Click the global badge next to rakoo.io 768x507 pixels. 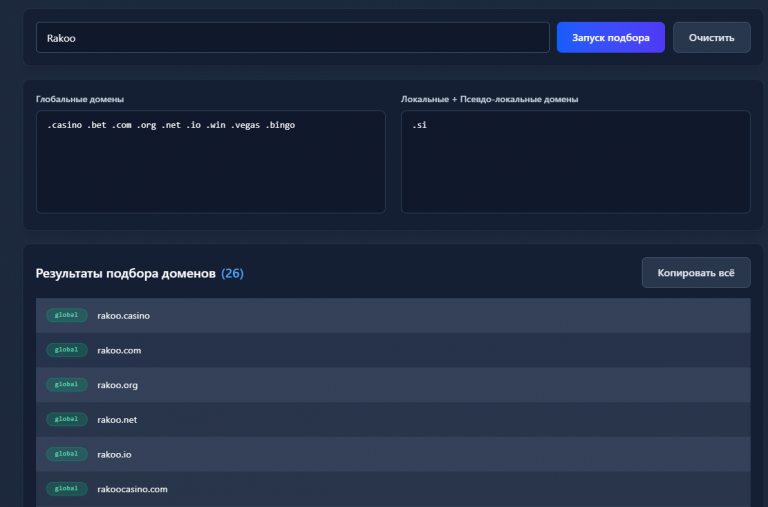pyautogui.click(x=67, y=454)
